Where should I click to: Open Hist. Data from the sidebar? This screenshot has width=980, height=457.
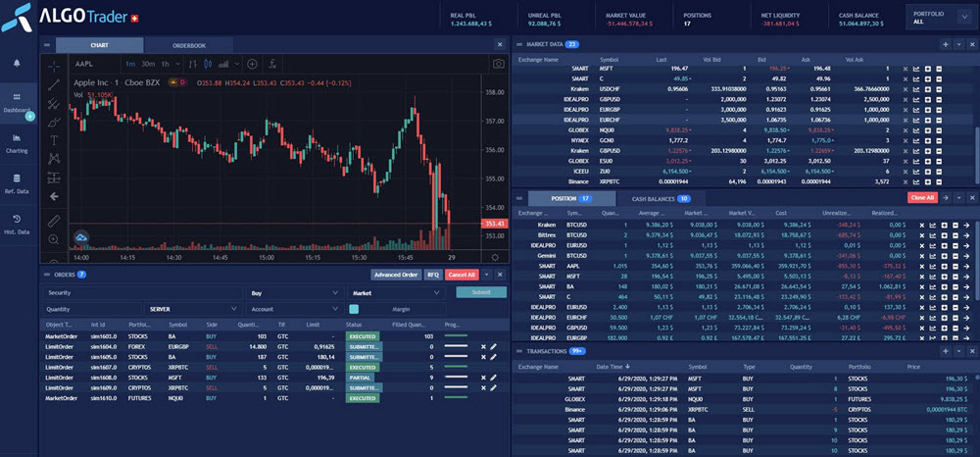[17, 225]
